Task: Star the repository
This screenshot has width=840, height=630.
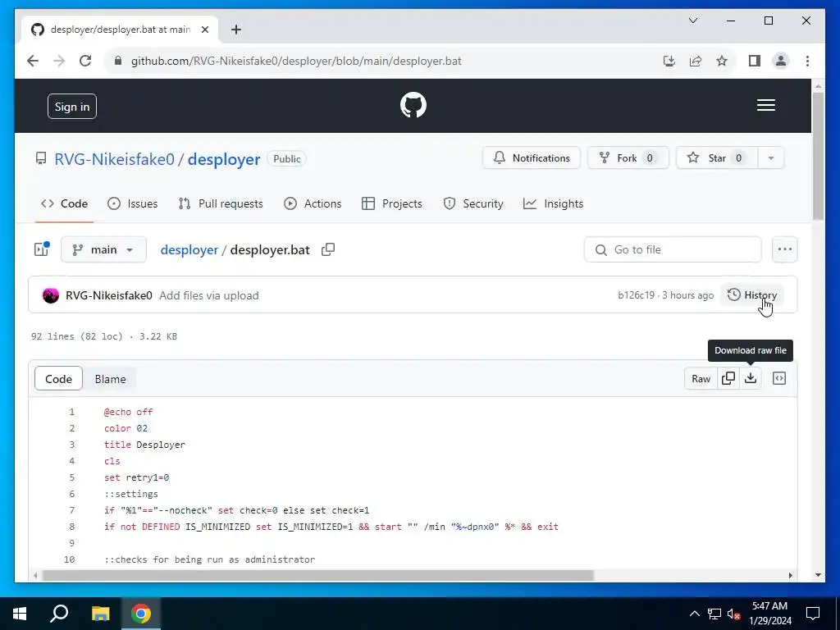Action: pyautogui.click(x=717, y=158)
